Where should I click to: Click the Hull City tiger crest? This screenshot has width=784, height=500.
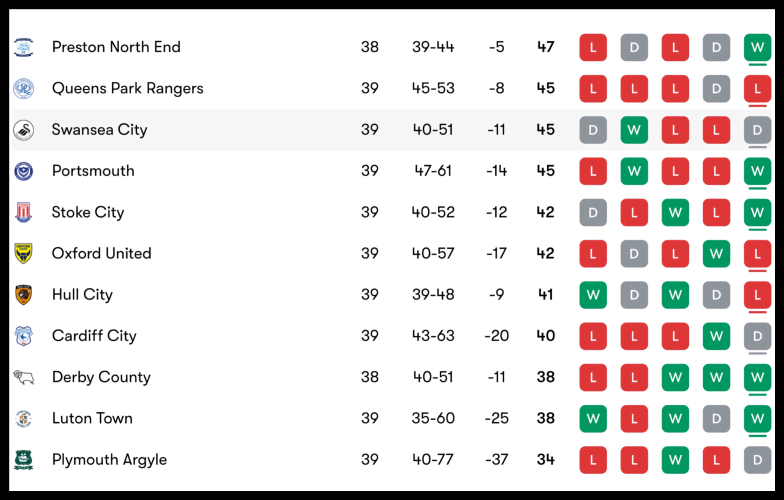23,295
